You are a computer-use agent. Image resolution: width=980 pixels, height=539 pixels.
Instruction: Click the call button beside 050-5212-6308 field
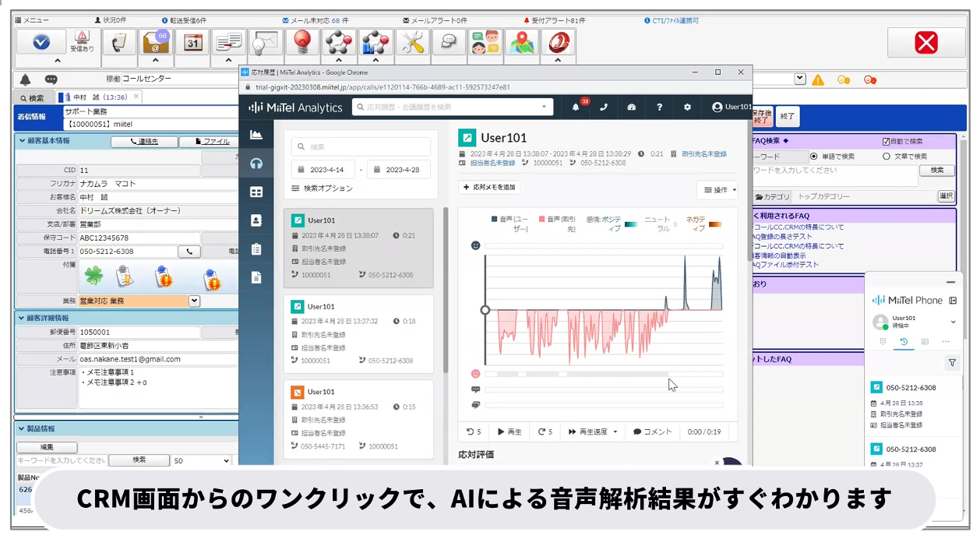pos(189,252)
